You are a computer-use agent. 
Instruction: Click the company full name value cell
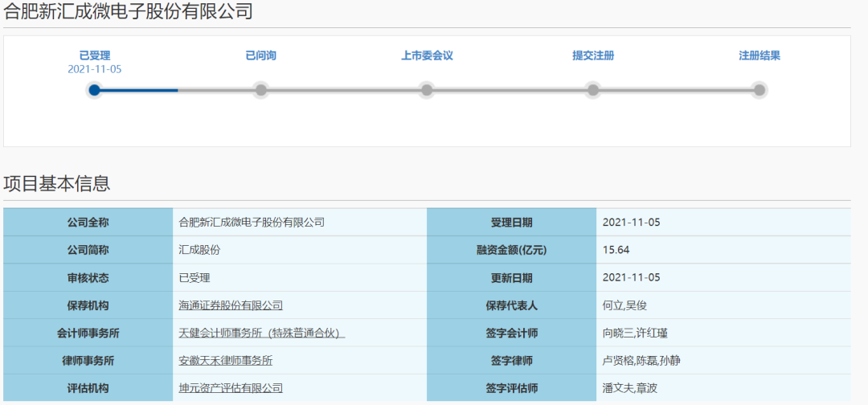pos(300,223)
